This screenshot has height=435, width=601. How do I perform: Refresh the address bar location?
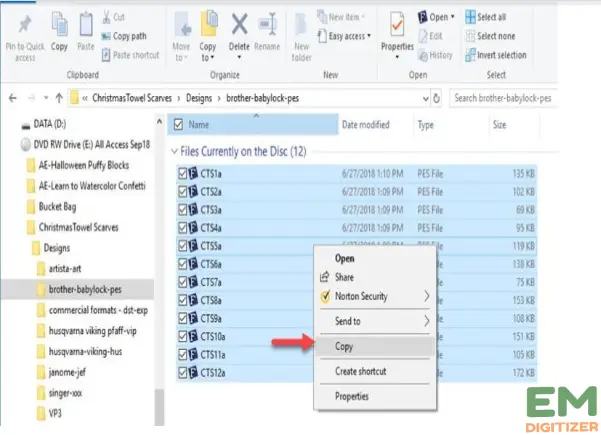[436, 98]
